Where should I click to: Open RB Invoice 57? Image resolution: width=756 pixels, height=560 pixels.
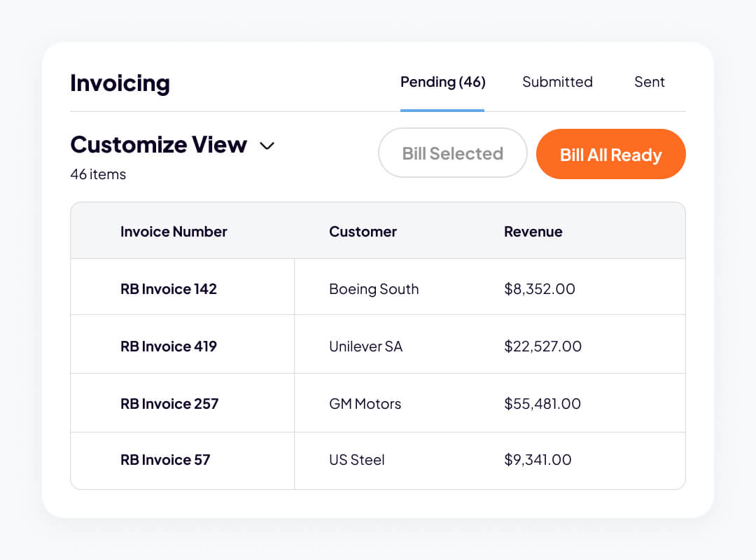pyautogui.click(x=165, y=460)
